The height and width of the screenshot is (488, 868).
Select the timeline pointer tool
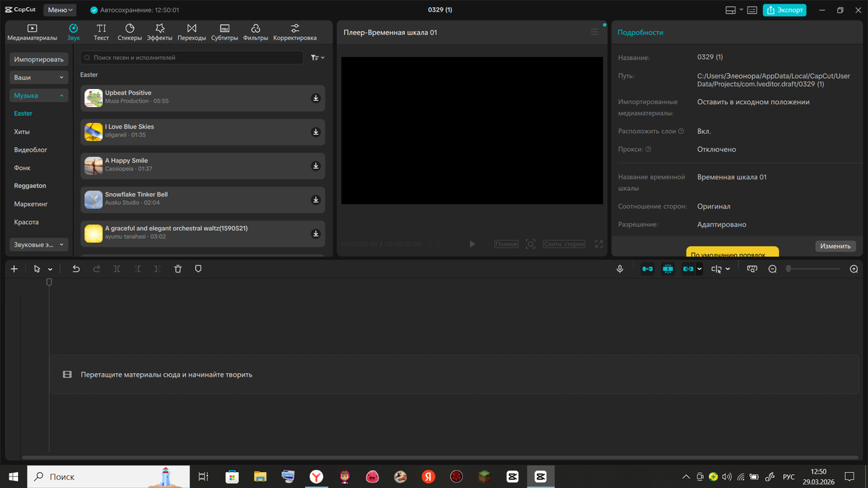click(38, 269)
